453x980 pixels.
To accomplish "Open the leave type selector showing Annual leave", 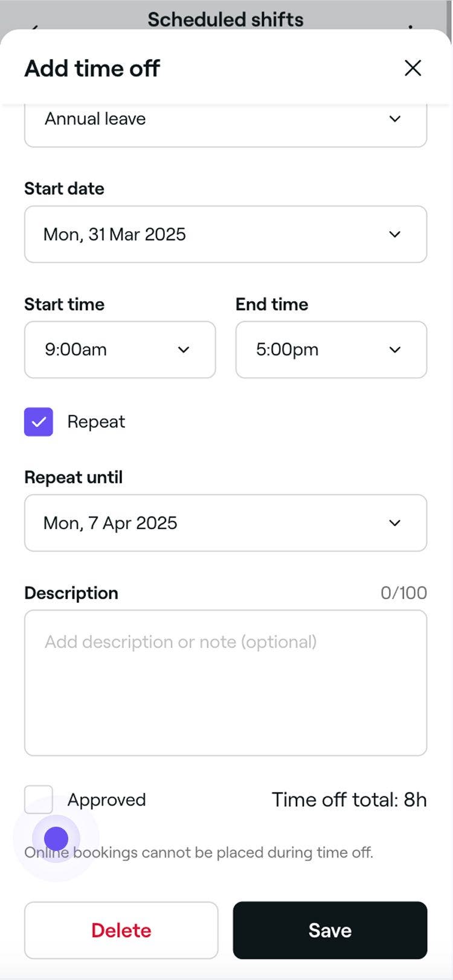I will [225, 119].
